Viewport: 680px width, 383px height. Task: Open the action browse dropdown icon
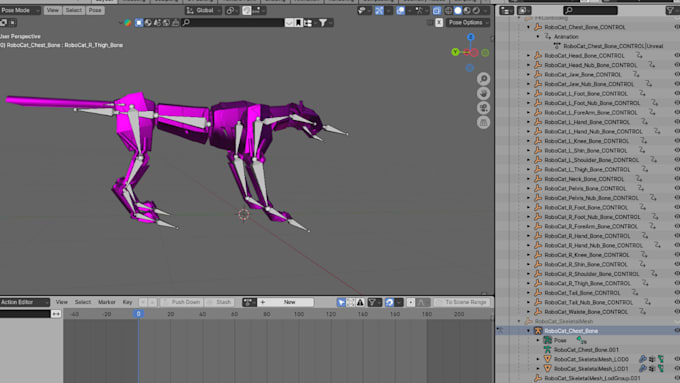pos(249,302)
